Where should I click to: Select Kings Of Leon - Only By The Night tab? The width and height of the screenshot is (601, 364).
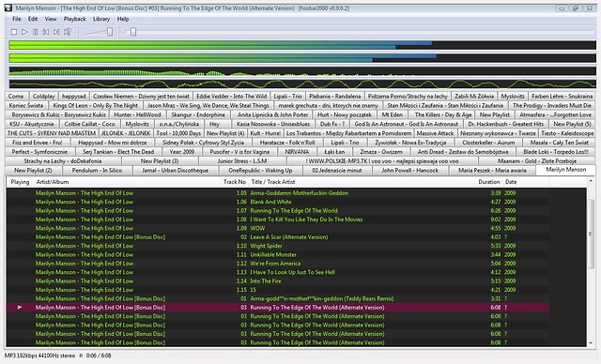pyautogui.click(x=96, y=106)
